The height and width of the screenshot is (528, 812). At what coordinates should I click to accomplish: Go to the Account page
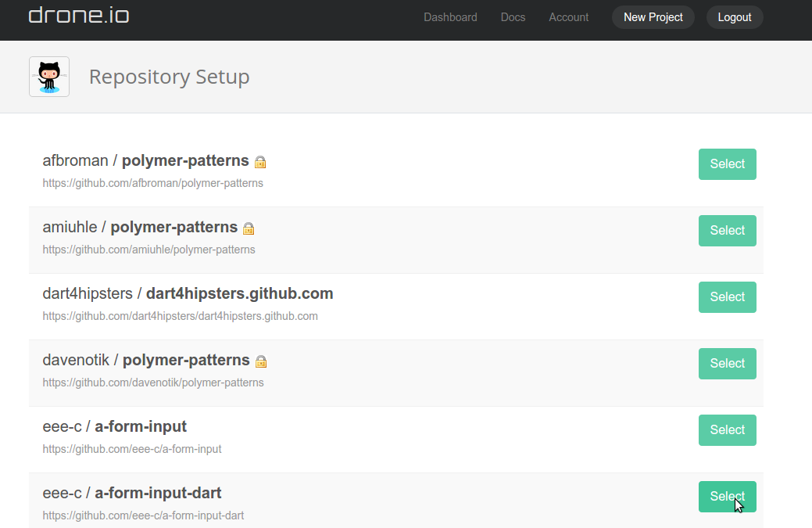(569, 17)
